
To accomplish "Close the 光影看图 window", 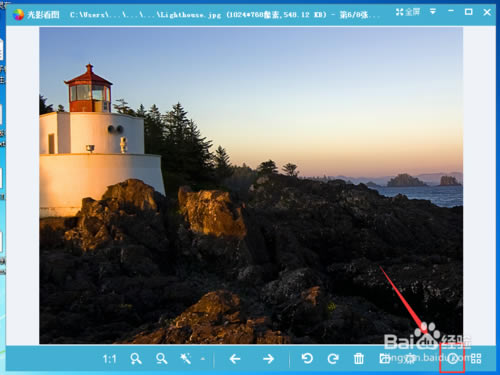I will point(487,12).
